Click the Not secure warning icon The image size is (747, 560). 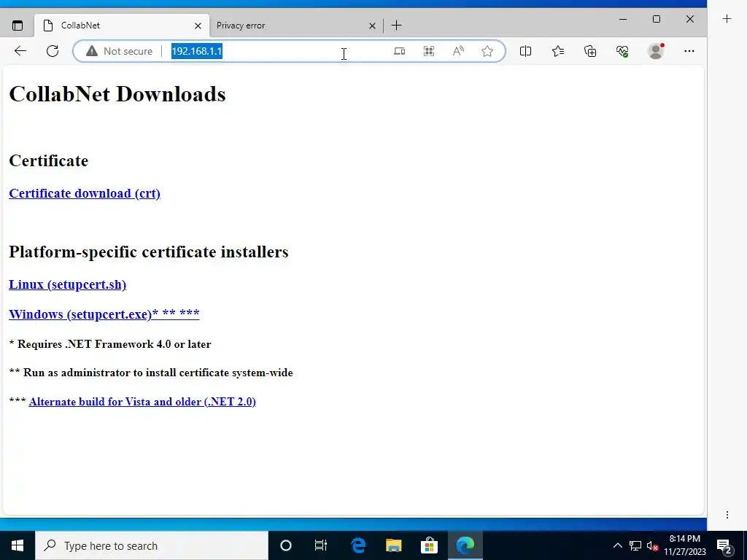coord(91,51)
